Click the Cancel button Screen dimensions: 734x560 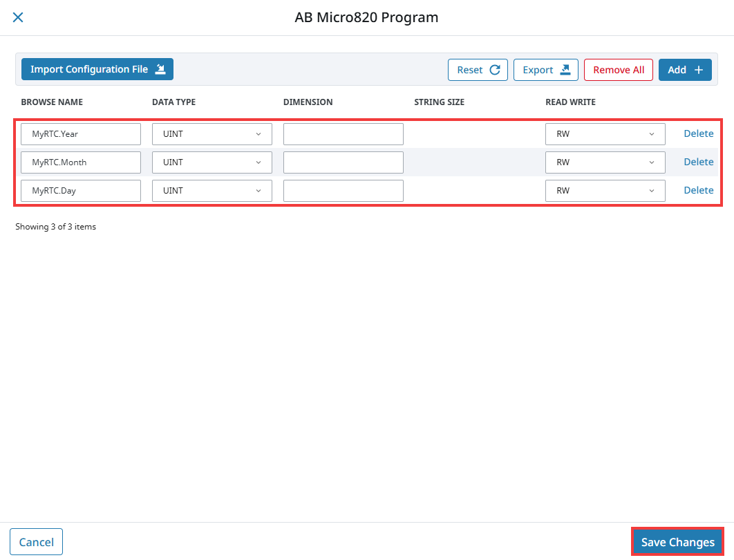(x=36, y=542)
